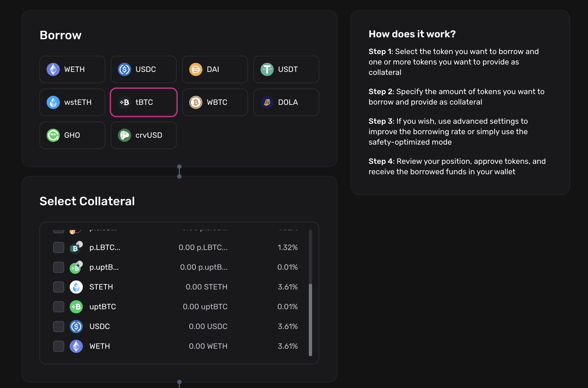Click the STETH icon in collateral list
The width and height of the screenshot is (588, 388).
[x=76, y=287]
